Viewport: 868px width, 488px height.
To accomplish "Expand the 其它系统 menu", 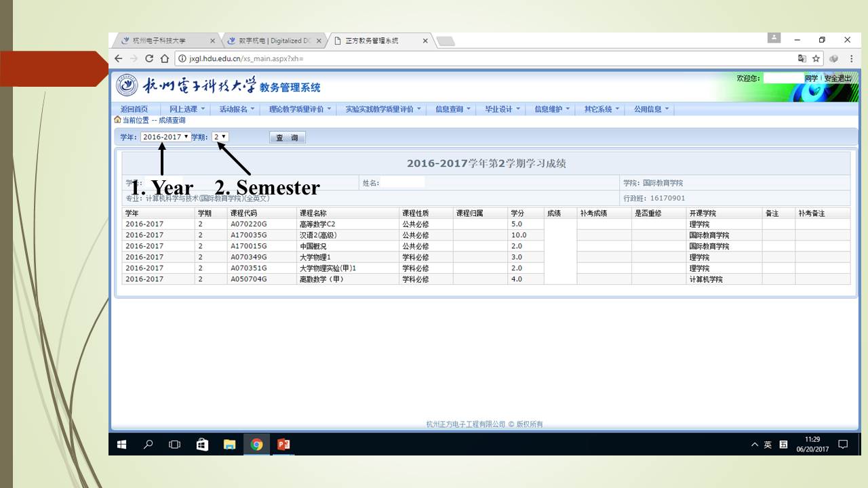I will point(601,109).
